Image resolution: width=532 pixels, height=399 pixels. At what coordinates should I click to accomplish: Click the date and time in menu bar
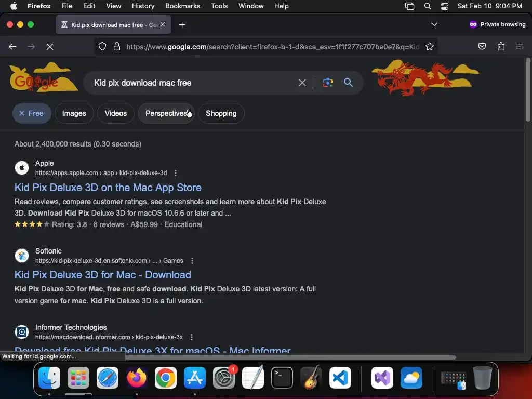click(x=489, y=6)
